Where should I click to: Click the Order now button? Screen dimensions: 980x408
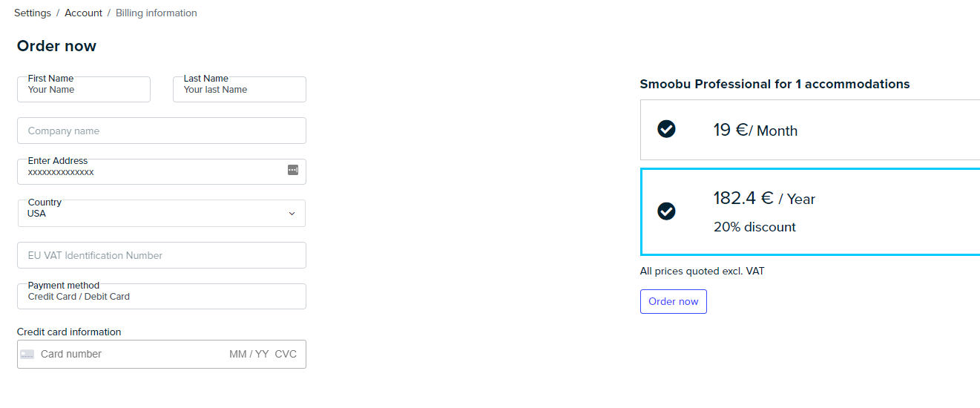point(674,301)
